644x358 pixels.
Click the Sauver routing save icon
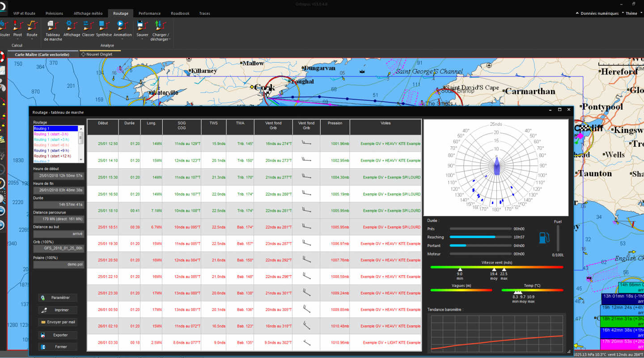point(142,28)
